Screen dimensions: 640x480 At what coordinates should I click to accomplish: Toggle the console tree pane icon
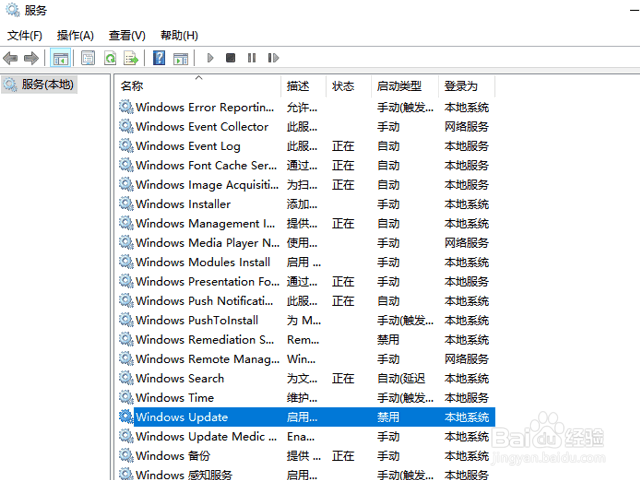coord(60,58)
